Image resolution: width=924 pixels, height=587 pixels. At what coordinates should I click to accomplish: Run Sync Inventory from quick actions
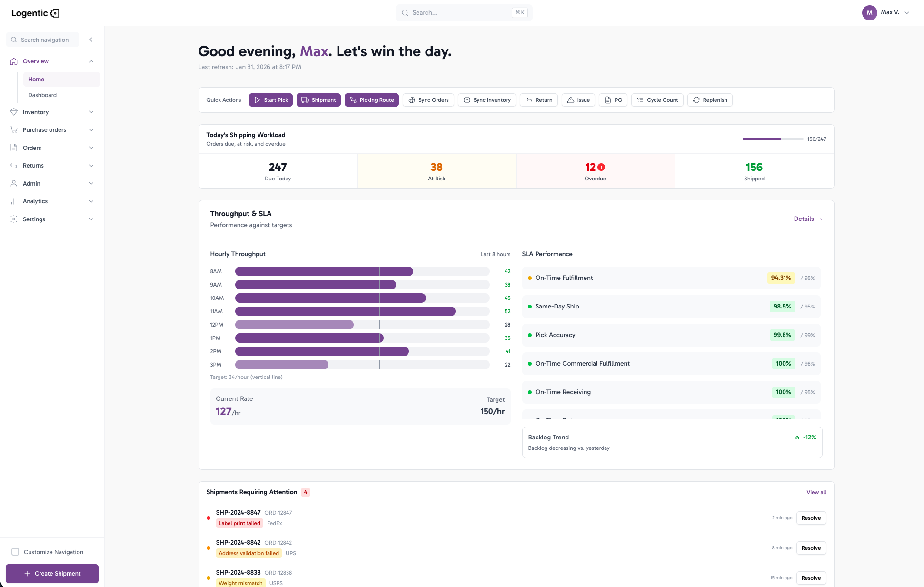(487, 100)
